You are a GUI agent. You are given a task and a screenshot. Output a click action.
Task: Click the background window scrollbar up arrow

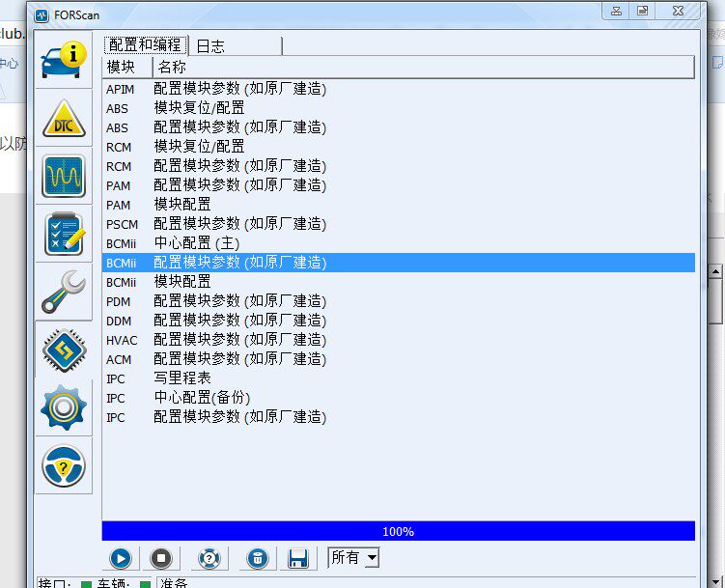[715, 271]
